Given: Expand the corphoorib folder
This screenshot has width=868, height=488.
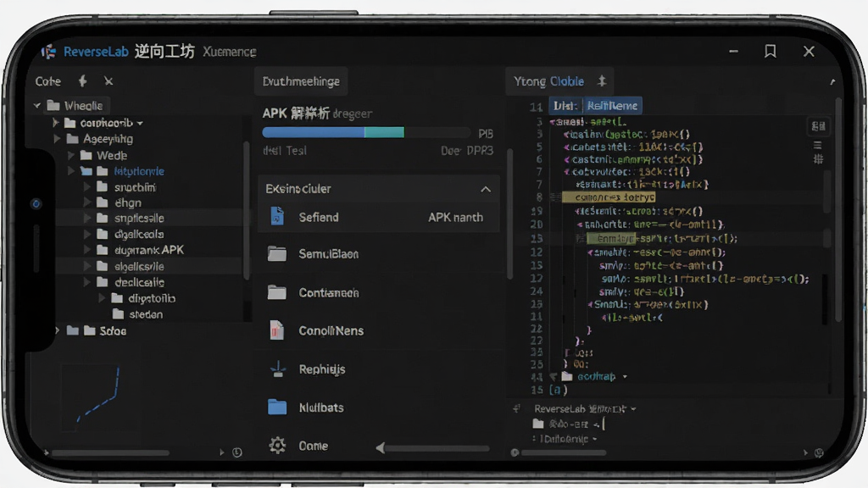Looking at the screenshot, I should pyautogui.click(x=55, y=123).
